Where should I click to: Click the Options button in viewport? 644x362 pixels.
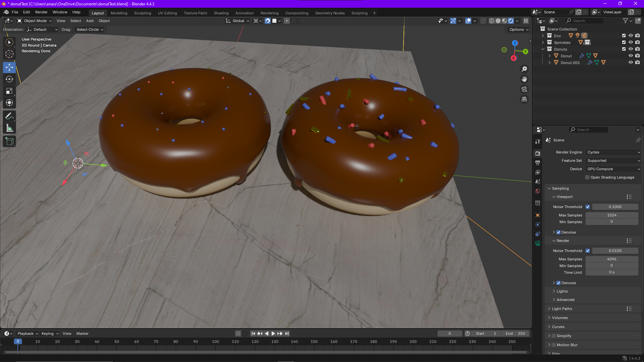[x=519, y=29]
